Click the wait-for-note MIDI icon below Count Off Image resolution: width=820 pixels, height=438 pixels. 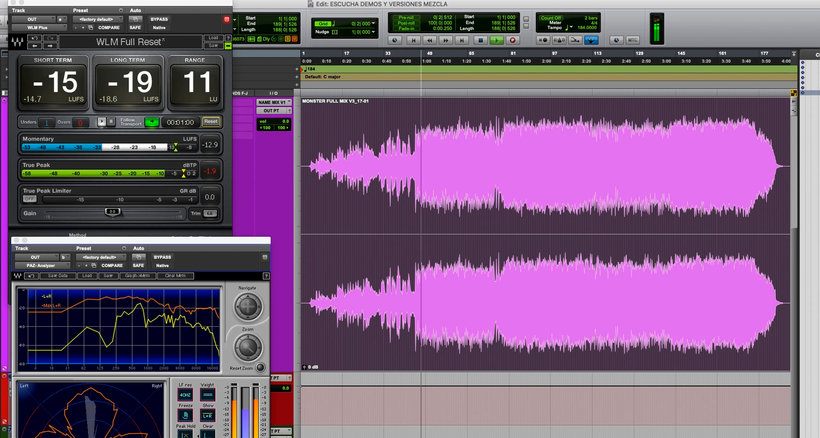[544, 40]
